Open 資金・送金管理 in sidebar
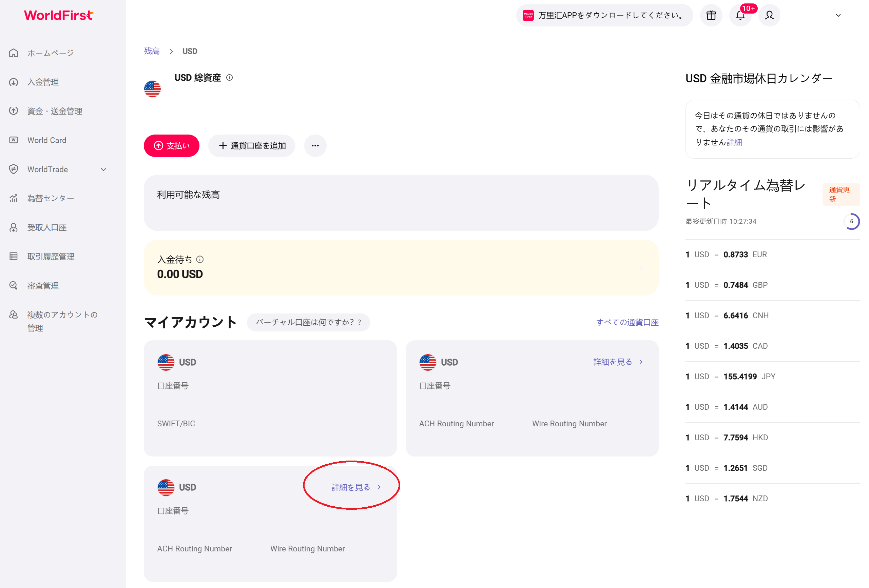Image resolution: width=869 pixels, height=588 pixels. coord(55,111)
